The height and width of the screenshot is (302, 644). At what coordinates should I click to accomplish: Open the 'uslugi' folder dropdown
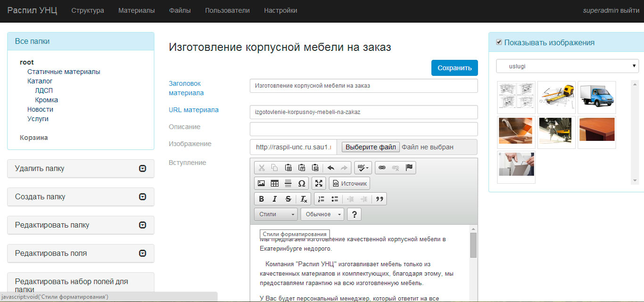coord(567,66)
